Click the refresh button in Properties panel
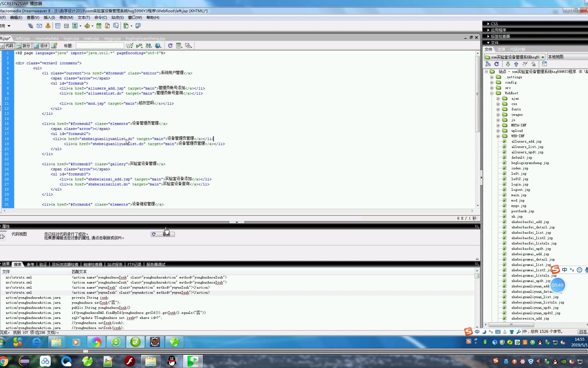 (x=163, y=234)
